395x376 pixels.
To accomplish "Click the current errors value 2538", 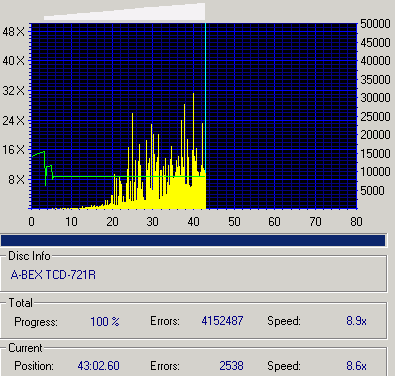I will 231,366.
